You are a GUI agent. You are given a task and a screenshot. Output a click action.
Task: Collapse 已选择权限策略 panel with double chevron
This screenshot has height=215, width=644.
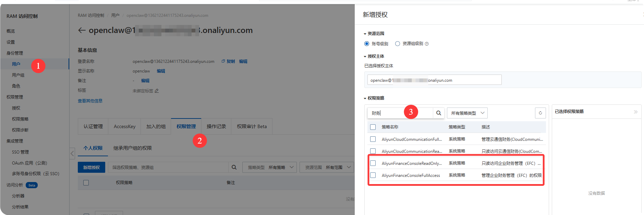coord(635,112)
